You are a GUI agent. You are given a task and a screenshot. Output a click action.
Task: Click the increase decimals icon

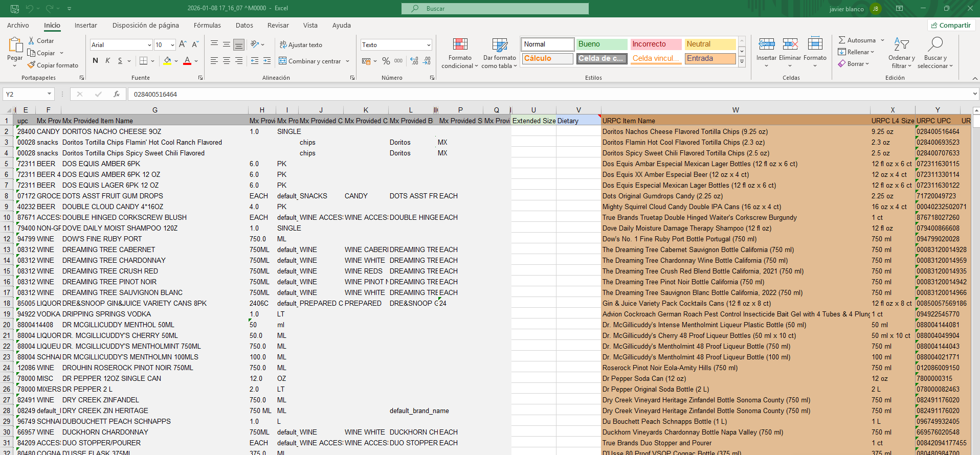coord(414,61)
